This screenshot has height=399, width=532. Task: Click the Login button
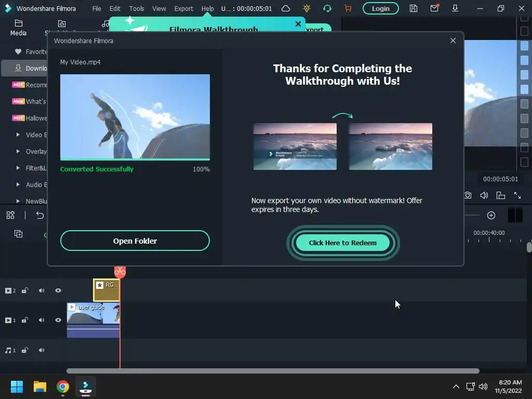coord(380,8)
